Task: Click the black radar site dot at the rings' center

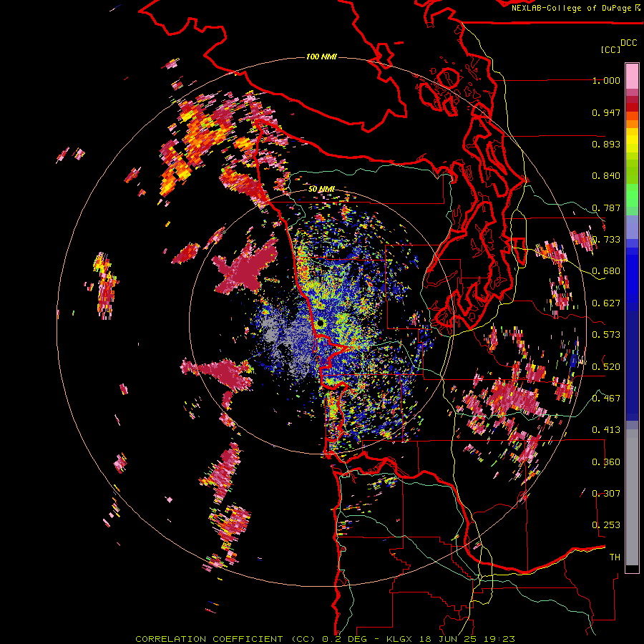Action: [x=321, y=323]
